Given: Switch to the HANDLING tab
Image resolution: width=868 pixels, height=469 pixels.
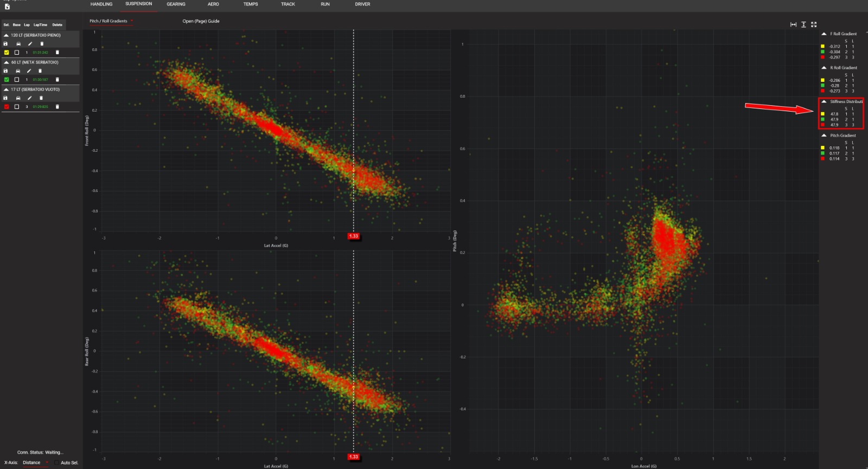Looking at the screenshot, I should (x=101, y=4).
